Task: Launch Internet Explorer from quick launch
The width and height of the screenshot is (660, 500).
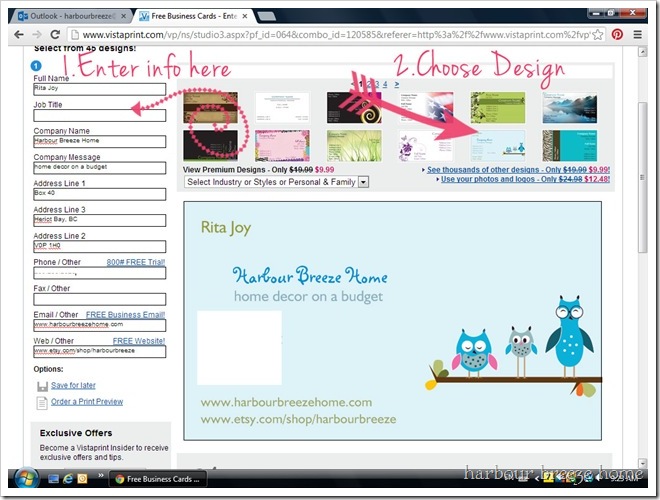Action: [68, 479]
